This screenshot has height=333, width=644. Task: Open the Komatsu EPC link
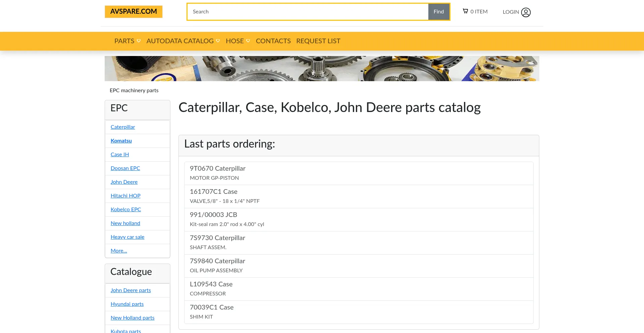[121, 141]
